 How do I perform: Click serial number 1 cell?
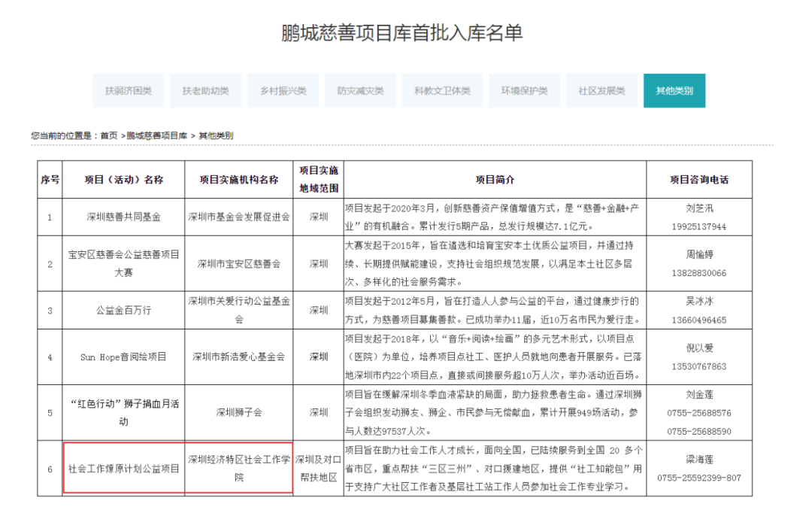[x=50, y=217]
